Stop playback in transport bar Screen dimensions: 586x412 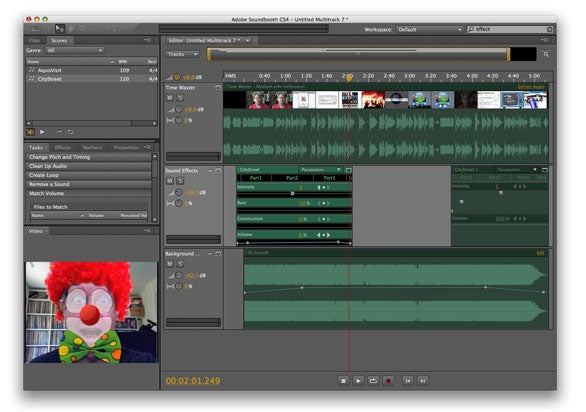pos(343,381)
